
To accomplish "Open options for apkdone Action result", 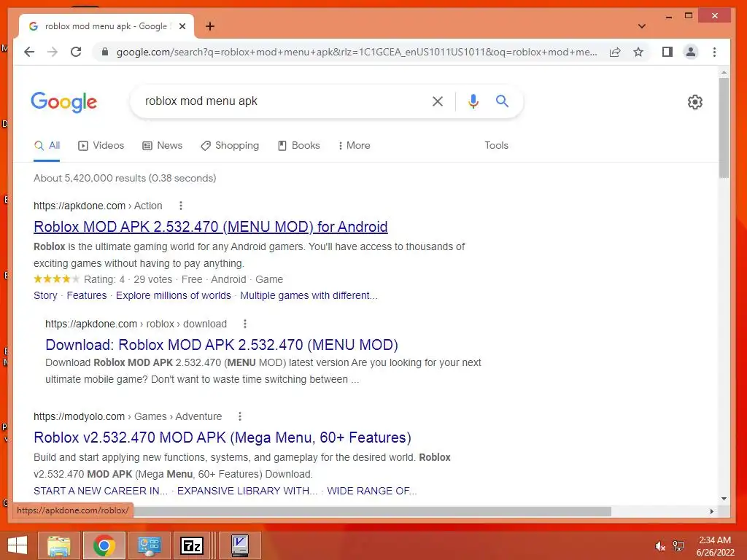I will [181, 206].
